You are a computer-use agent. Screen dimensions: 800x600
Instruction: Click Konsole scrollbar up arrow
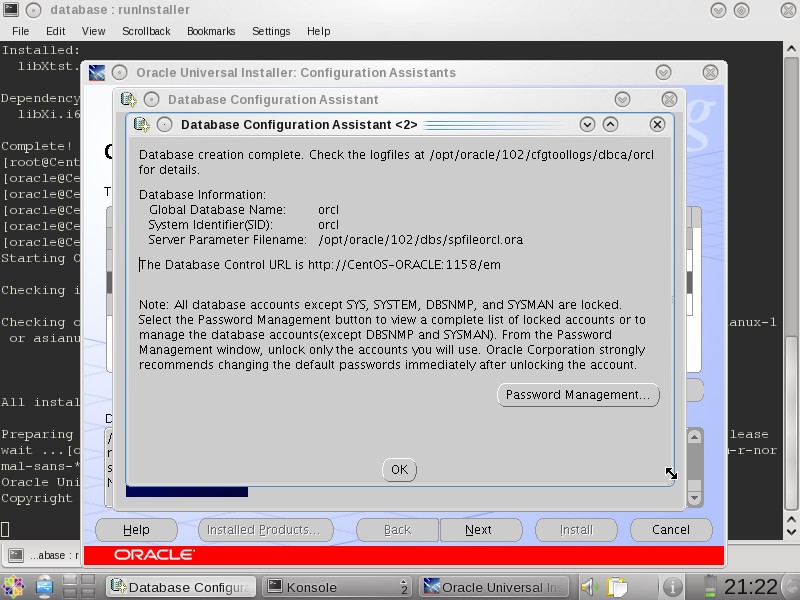(791, 49)
